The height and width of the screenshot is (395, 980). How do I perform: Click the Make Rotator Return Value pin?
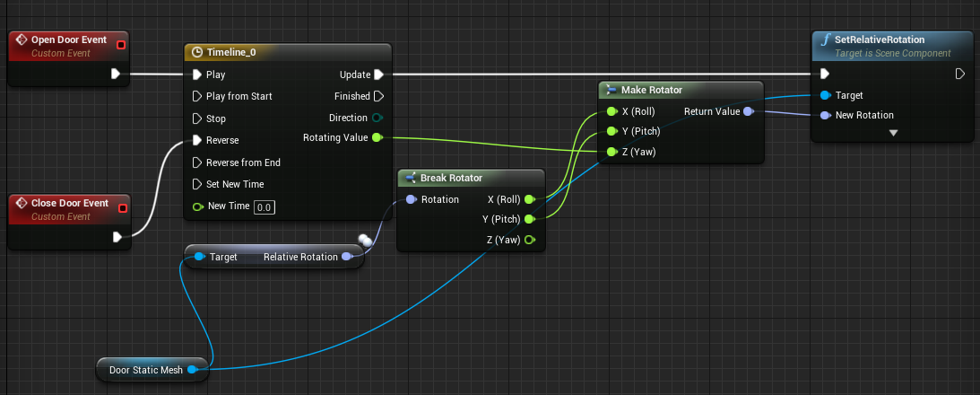pyautogui.click(x=748, y=111)
